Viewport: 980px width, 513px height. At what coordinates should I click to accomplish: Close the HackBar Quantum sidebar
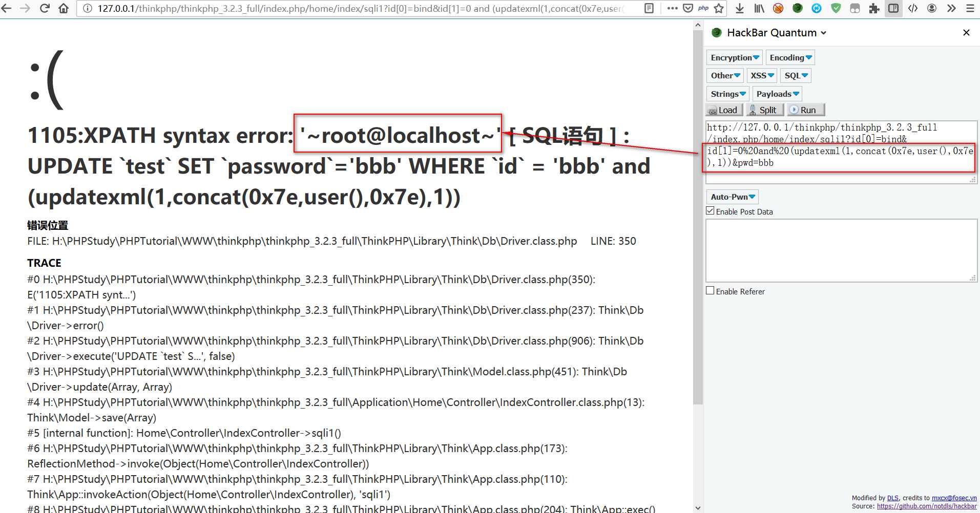[x=966, y=33]
